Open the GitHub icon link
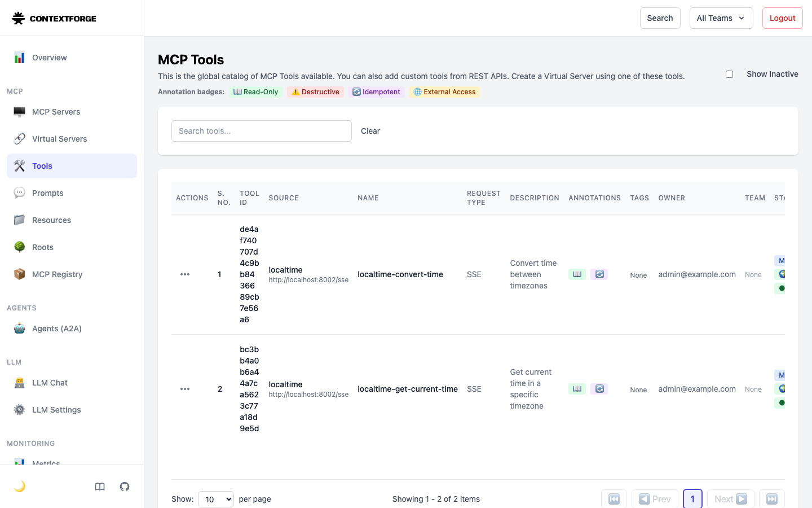Screen dimensions: 812x508 pos(125,487)
